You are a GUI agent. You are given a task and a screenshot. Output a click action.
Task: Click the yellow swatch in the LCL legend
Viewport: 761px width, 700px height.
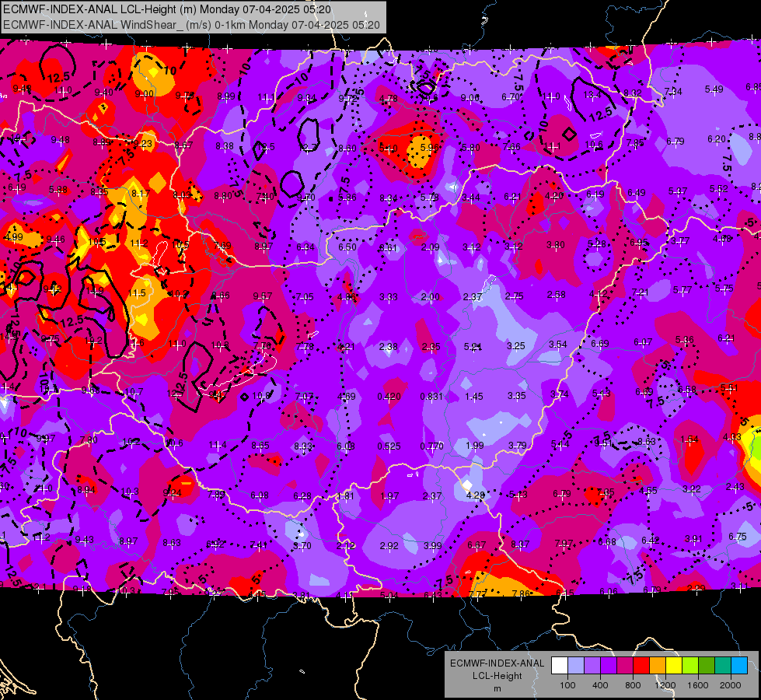pos(674,666)
